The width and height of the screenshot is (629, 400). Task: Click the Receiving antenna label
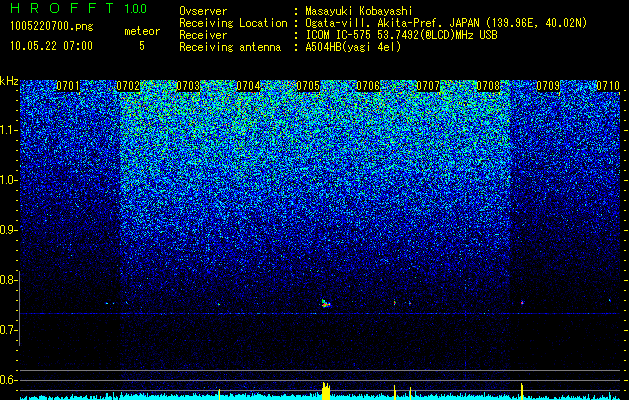[x=230, y=47]
